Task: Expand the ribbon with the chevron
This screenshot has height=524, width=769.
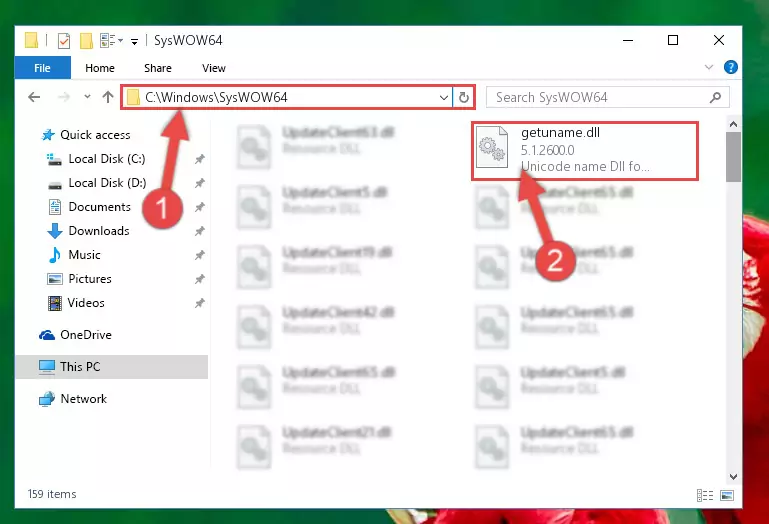Action: [x=709, y=67]
